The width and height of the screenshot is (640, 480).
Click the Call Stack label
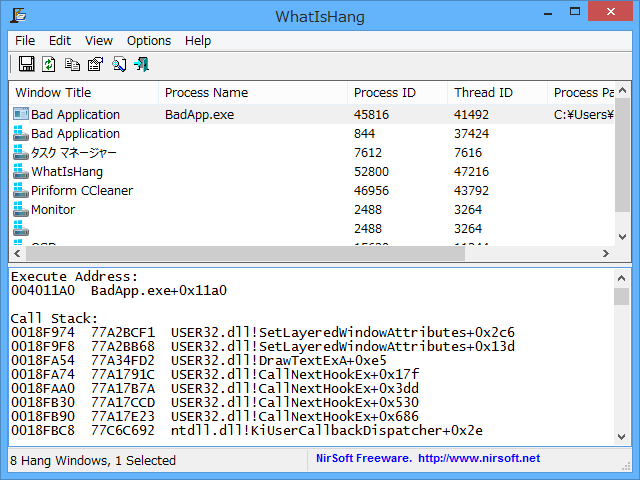pyautogui.click(x=54, y=318)
